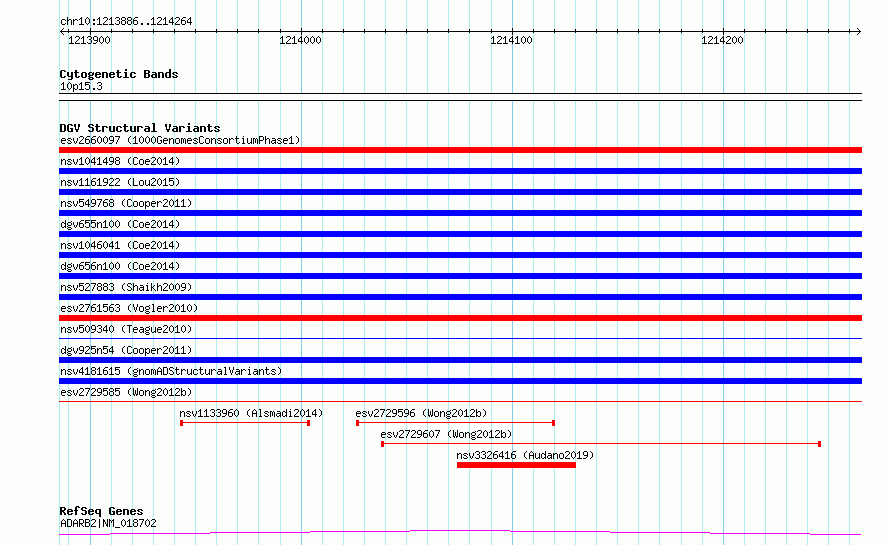
Task: Click the nsv1041498 (Coe2014) variant label
Action: pos(120,161)
